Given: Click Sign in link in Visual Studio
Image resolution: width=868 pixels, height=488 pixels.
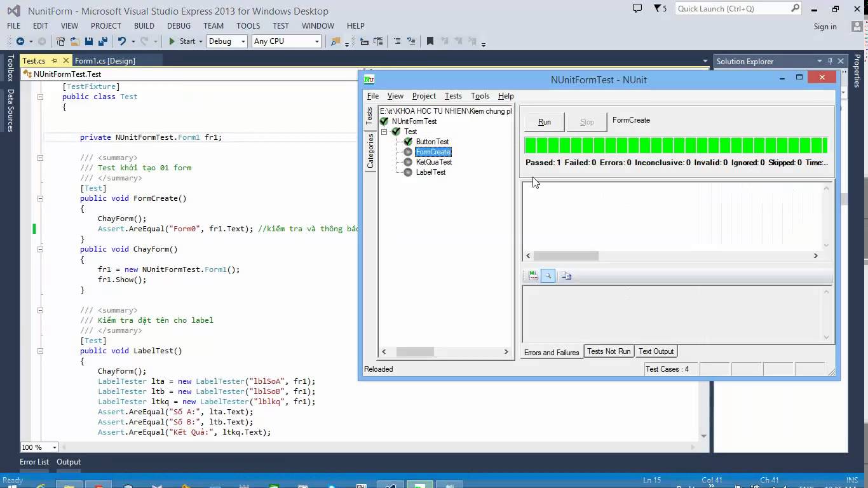Looking at the screenshot, I should [825, 27].
